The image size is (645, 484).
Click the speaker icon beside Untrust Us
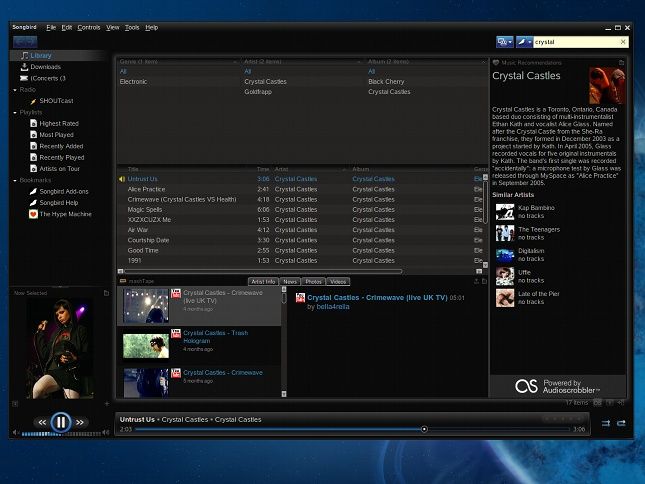[x=122, y=179]
